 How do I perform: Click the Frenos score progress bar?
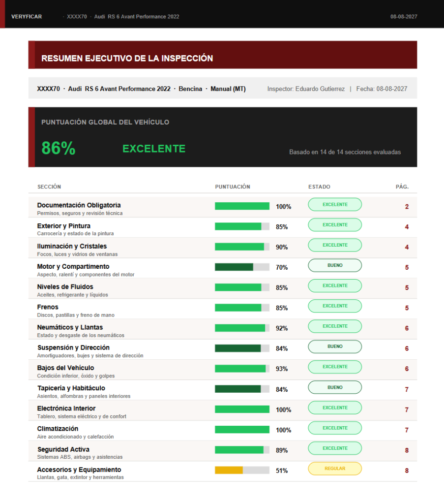pos(242,308)
